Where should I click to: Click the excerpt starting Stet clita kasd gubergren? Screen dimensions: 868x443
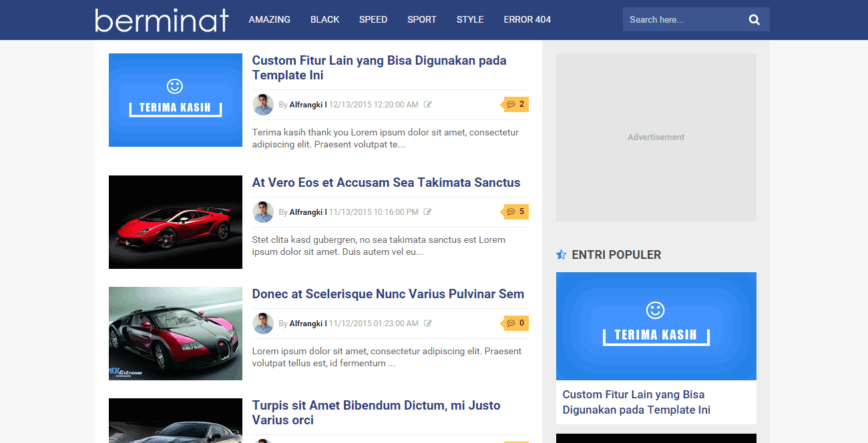(x=379, y=246)
